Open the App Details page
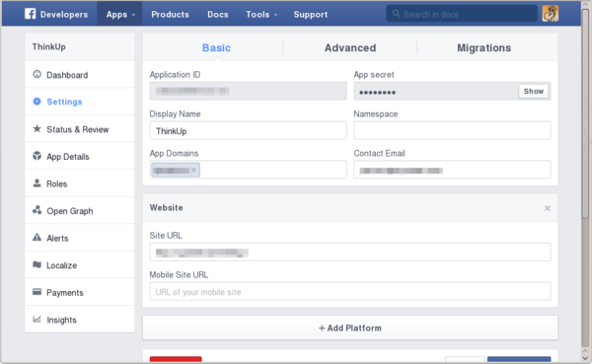The image size is (592, 364). (x=80, y=156)
